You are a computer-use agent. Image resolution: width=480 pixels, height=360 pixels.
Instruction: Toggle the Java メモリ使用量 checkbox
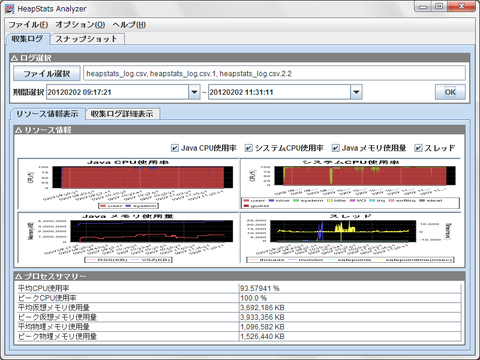coord(336,148)
